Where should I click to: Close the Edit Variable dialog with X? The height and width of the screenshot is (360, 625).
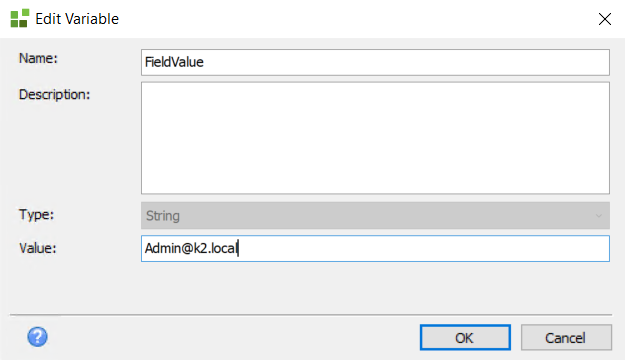coord(605,19)
